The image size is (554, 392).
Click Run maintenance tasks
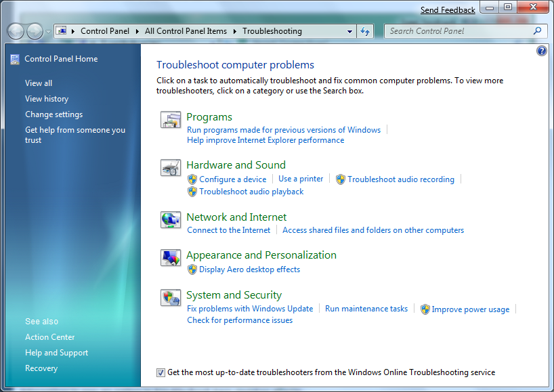coord(366,309)
